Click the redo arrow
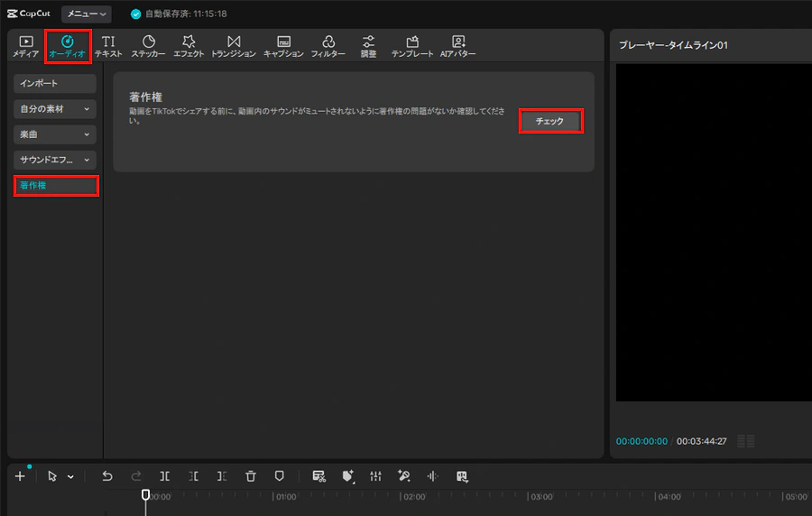 [x=136, y=476]
